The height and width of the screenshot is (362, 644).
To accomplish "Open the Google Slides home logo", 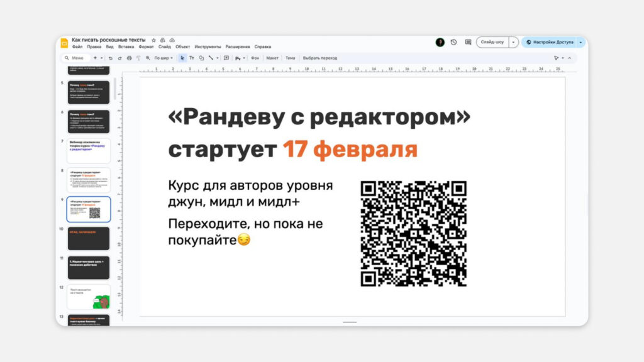I will 65,43.
